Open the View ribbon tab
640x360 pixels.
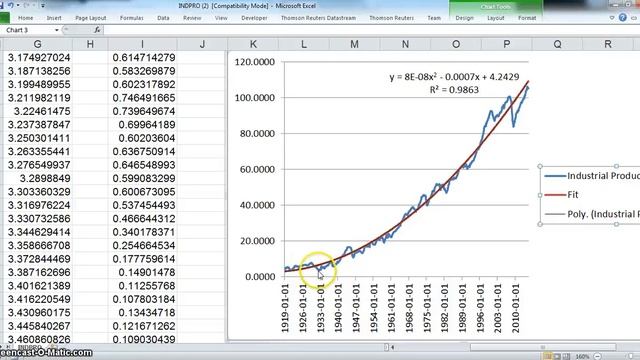coord(221,18)
